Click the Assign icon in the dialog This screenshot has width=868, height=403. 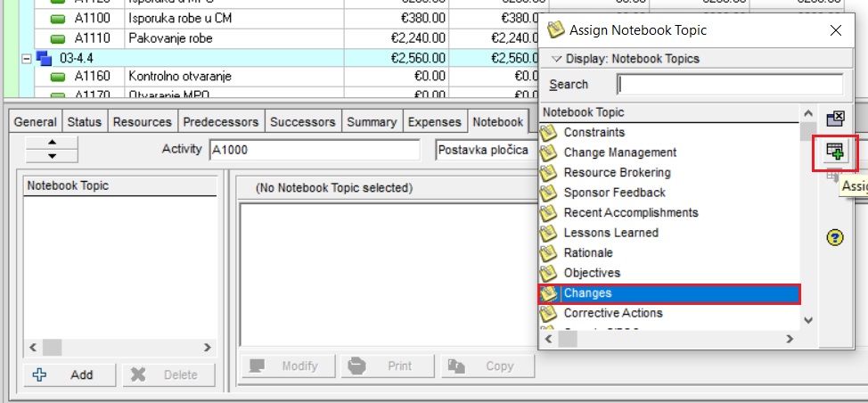pyautogui.click(x=835, y=151)
